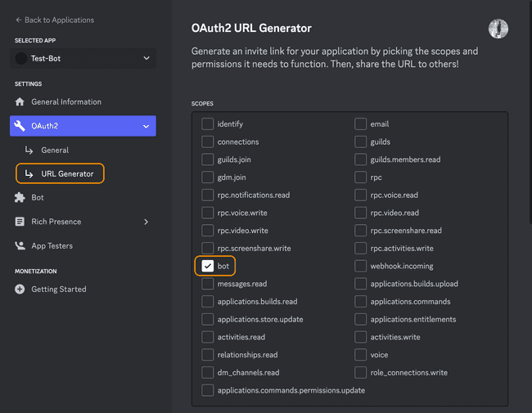Enable applications.commands scope checkbox
Image resolution: width=532 pixels, height=413 pixels.
pyautogui.click(x=360, y=302)
